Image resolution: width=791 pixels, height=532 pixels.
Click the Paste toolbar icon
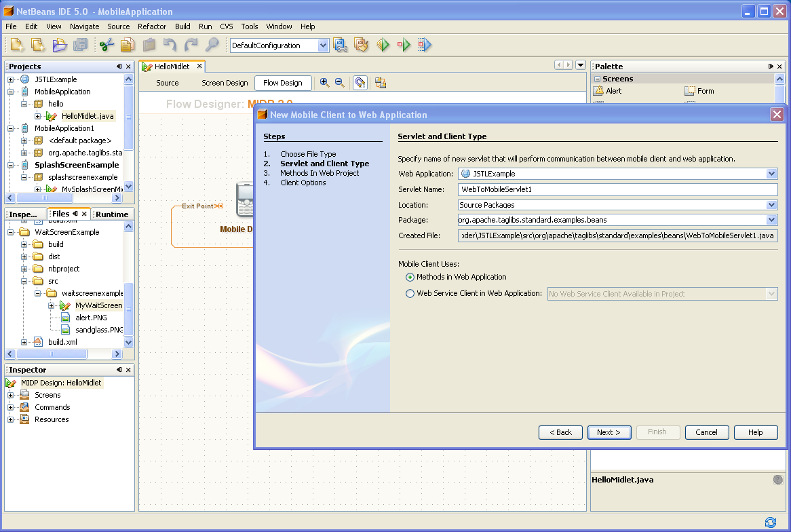149,45
